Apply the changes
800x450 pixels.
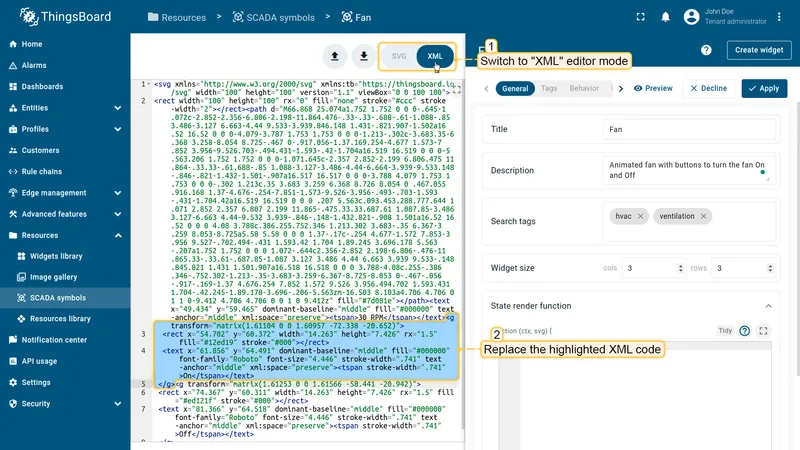coord(764,88)
